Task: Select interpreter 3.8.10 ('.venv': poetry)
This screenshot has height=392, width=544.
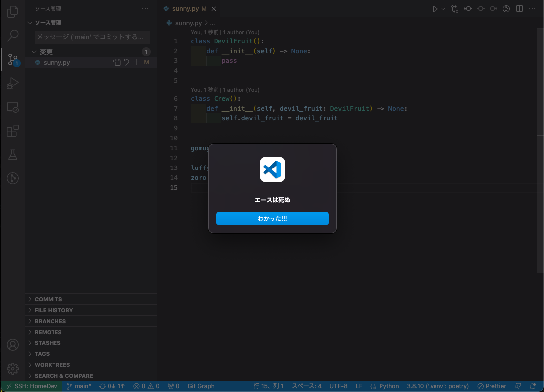Action: coord(438,386)
